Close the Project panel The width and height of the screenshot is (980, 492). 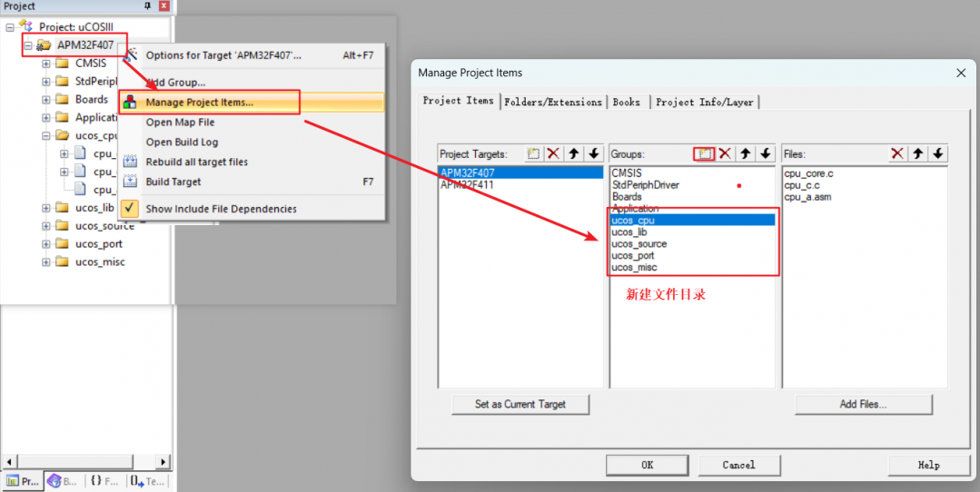pyautogui.click(x=163, y=5)
